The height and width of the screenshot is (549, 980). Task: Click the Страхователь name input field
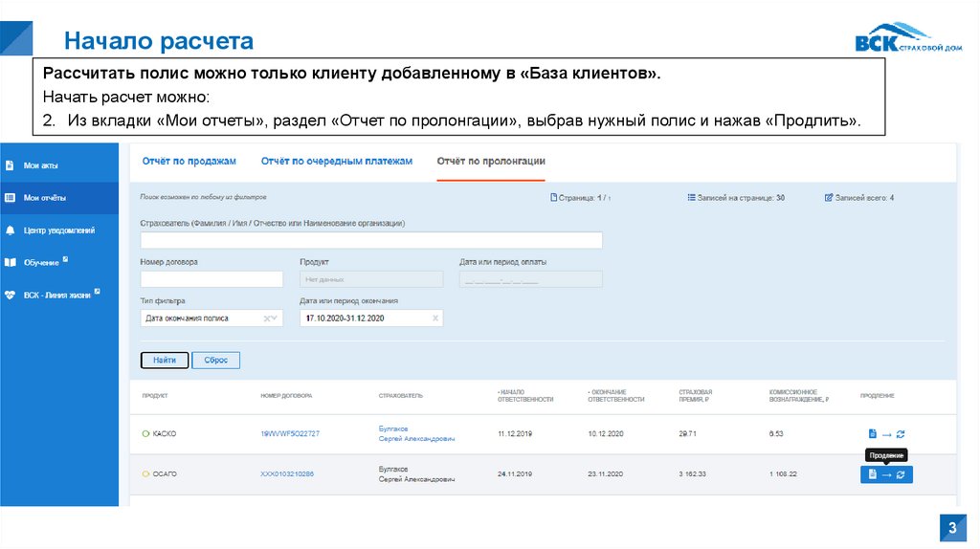click(370, 240)
